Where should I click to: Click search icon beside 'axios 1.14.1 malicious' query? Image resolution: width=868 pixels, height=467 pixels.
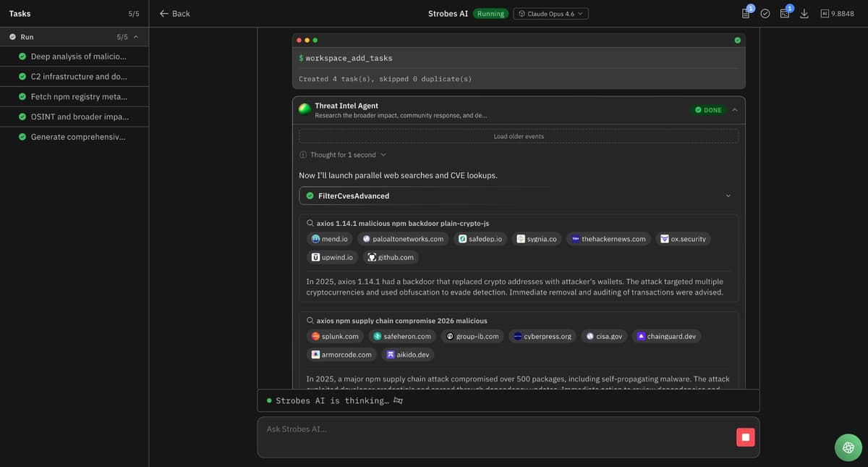coord(310,223)
